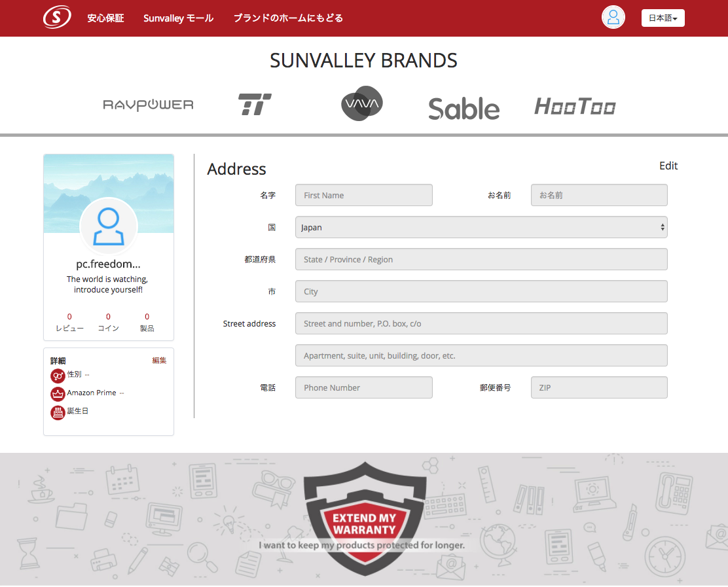The image size is (728, 587).
Task: Click the gender icon in details
Action: click(58, 376)
